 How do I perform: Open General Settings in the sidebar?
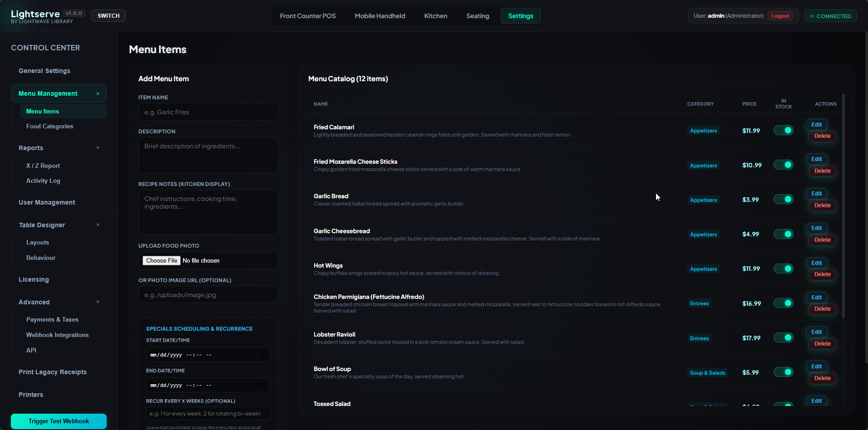click(x=44, y=71)
